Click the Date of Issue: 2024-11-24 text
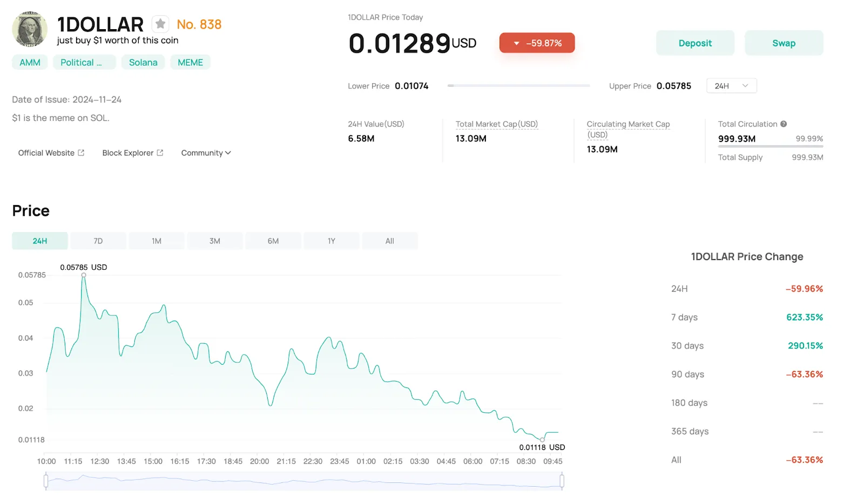The width and height of the screenshot is (864, 504). (x=67, y=100)
